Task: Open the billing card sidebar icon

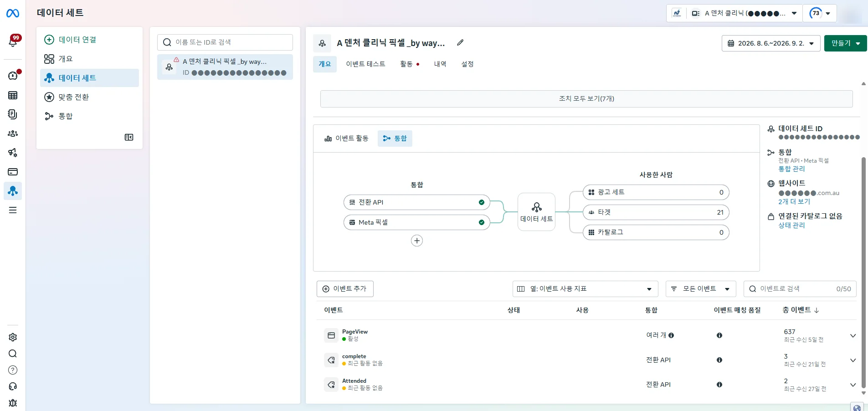Action: (x=13, y=172)
